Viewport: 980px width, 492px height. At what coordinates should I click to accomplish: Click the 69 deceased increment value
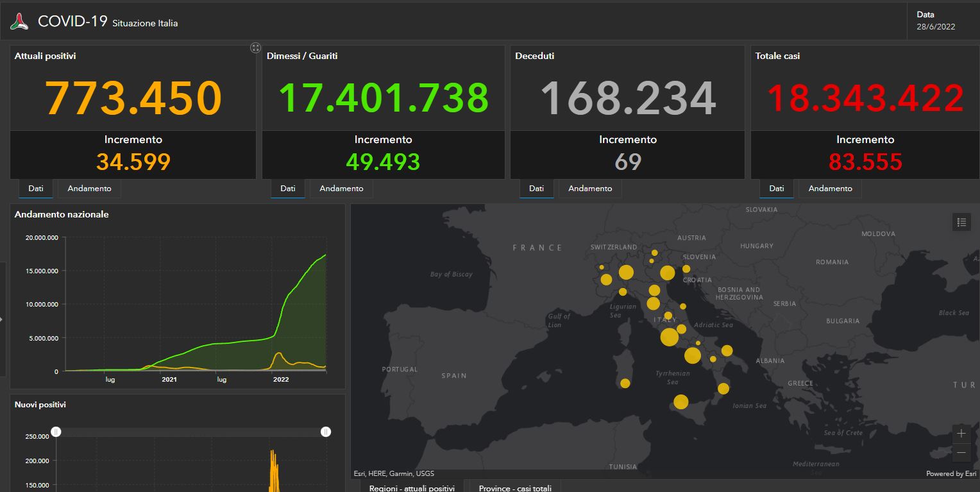pos(628,162)
